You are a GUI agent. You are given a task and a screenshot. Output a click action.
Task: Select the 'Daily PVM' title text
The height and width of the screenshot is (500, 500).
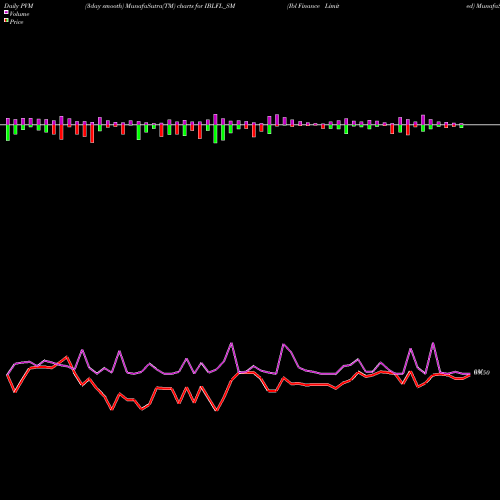pos(19,6)
